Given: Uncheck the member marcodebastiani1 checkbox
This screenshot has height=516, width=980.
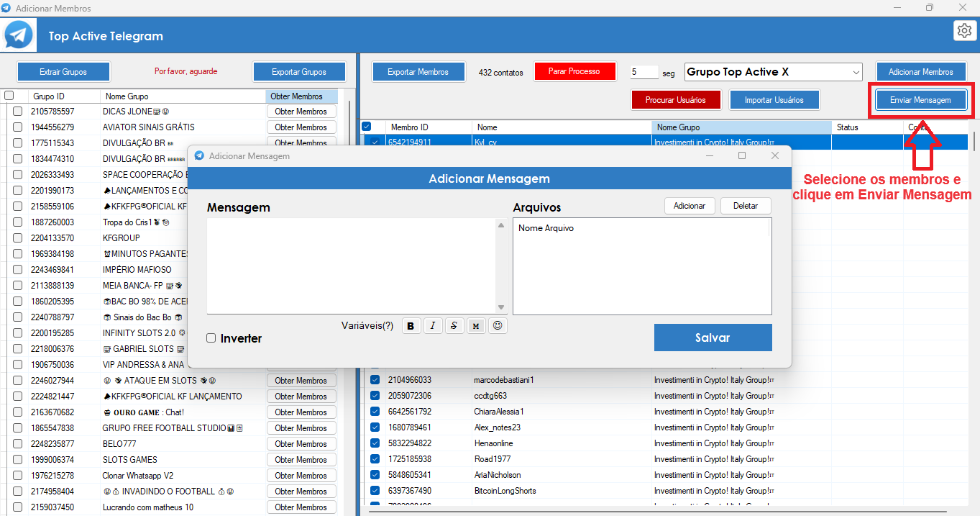Looking at the screenshot, I should click(375, 380).
